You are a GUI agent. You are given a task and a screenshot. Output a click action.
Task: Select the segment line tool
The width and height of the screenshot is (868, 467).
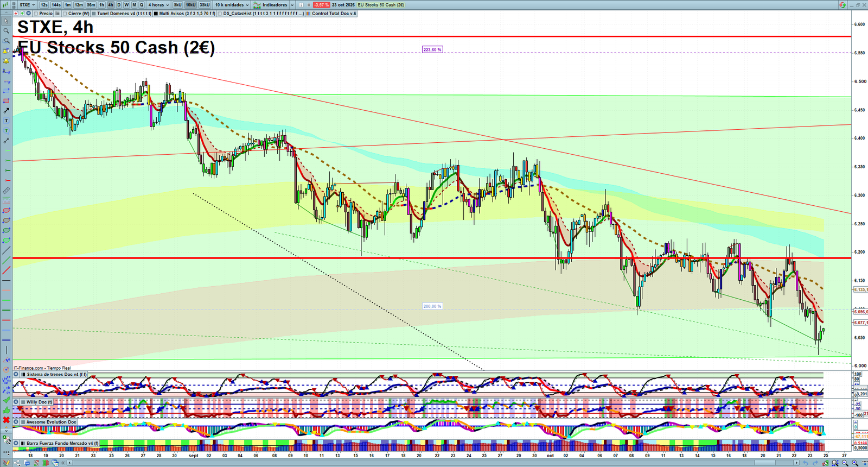pos(6,141)
